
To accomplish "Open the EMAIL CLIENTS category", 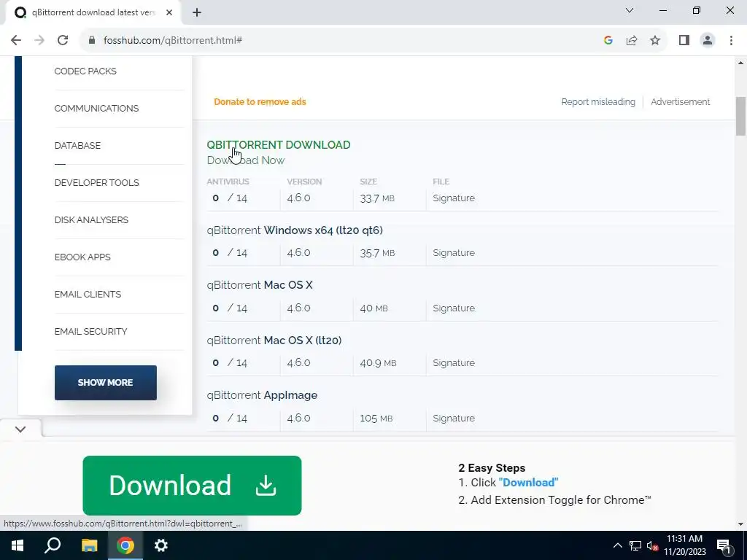I will point(88,295).
